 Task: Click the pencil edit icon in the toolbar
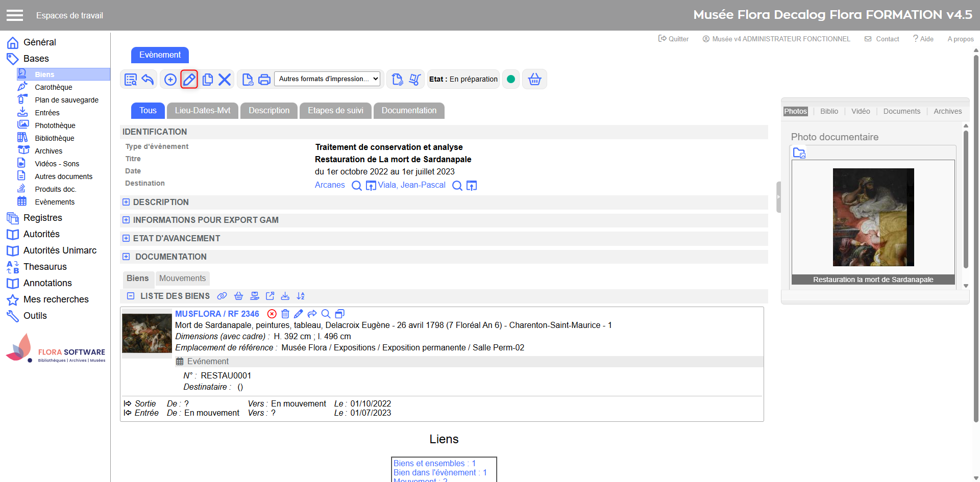point(189,80)
